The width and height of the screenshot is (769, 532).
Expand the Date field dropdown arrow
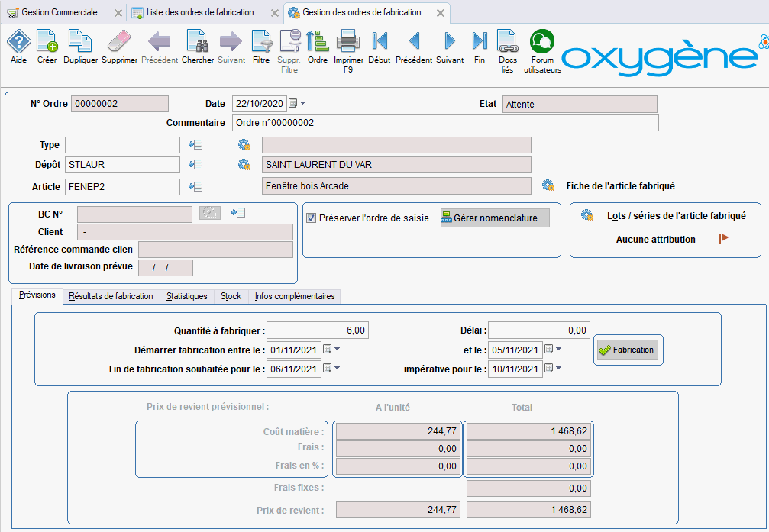tap(303, 104)
